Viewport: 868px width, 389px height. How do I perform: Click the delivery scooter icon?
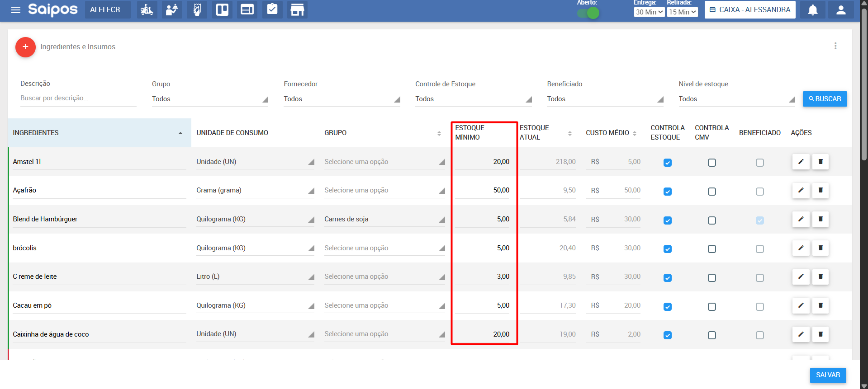[x=147, y=10]
